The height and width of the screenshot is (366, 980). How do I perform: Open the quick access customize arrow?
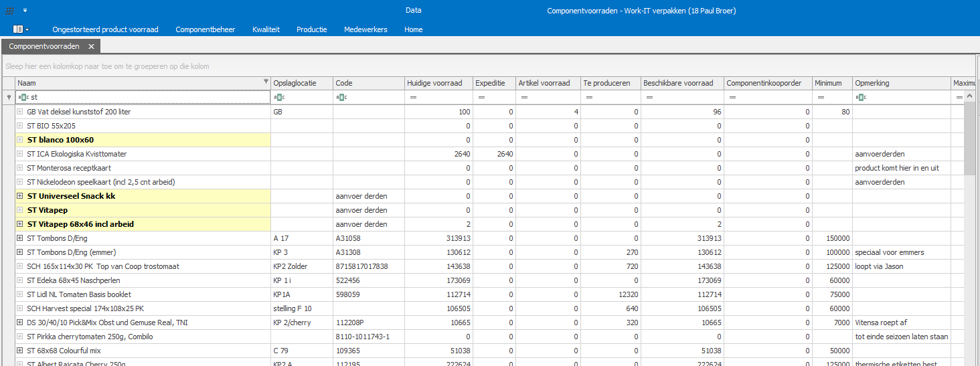(x=25, y=11)
